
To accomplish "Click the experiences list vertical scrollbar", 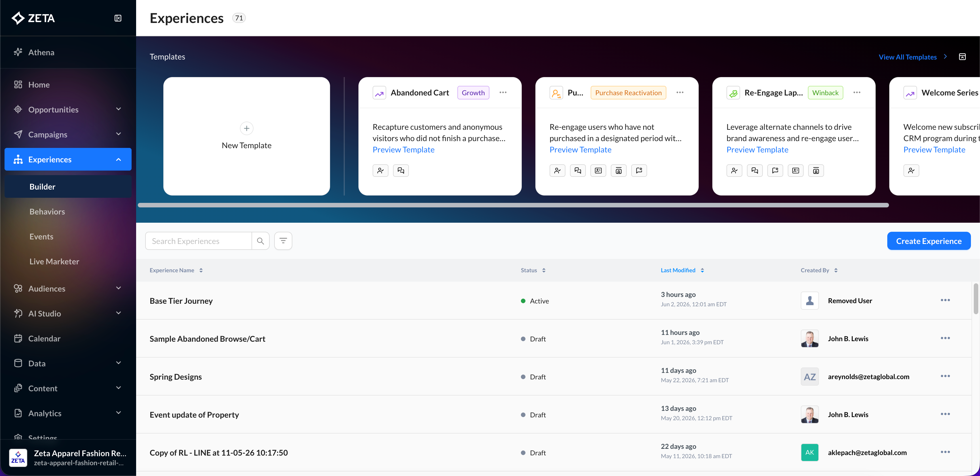I will [x=976, y=299].
